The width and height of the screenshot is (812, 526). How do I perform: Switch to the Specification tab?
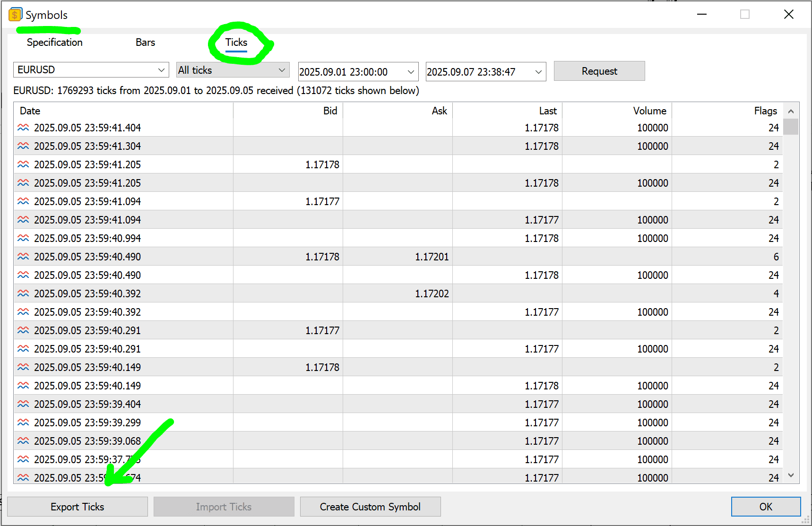pyautogui.click(x=55, y=43)
